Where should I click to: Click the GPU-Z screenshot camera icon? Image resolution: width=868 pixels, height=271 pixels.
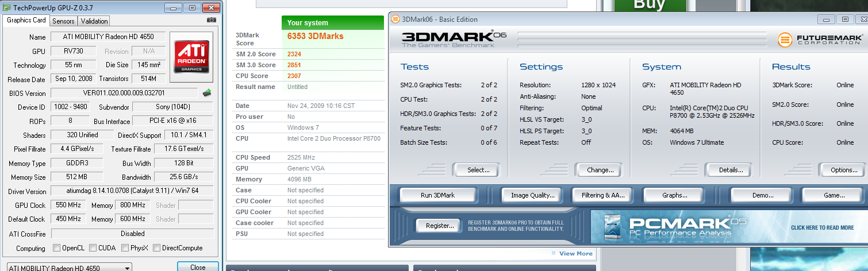tap(212, 20)
